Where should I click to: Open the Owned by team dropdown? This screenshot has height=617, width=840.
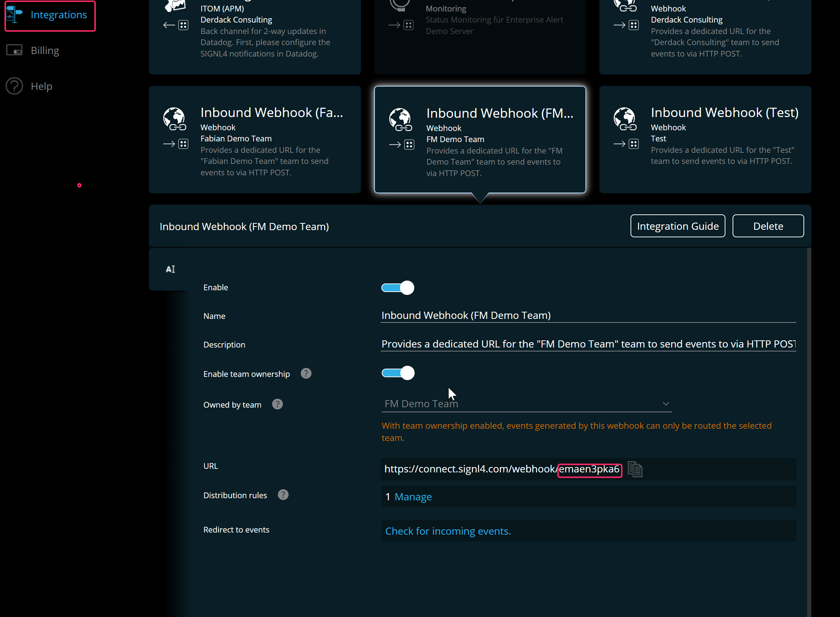coord(526,404)
